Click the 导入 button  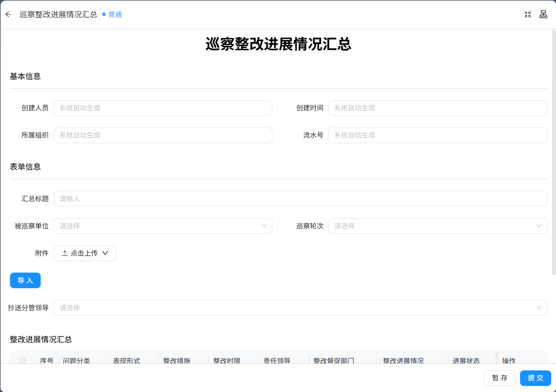point(25,280)
